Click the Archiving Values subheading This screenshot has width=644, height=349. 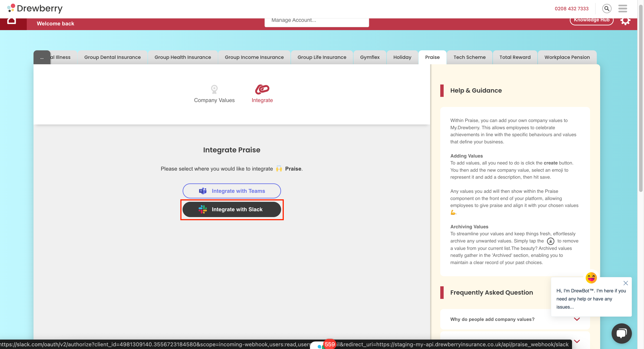[x=469, y=227]
